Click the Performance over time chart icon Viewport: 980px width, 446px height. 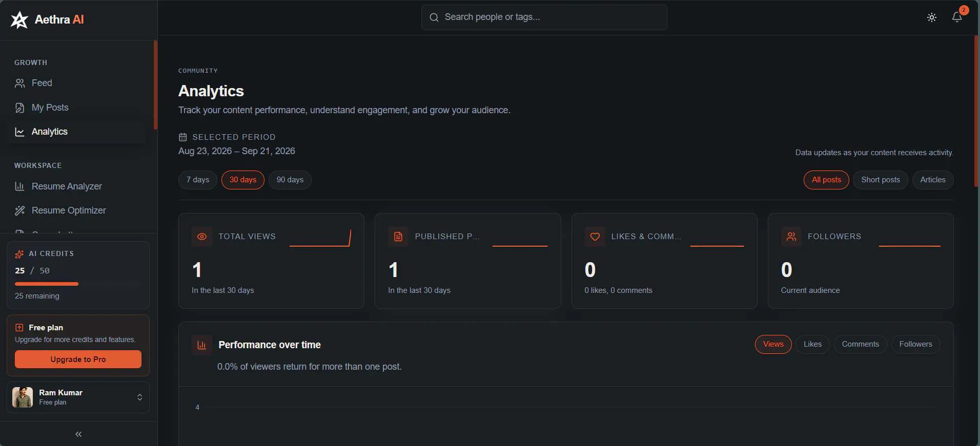[202, 345]
